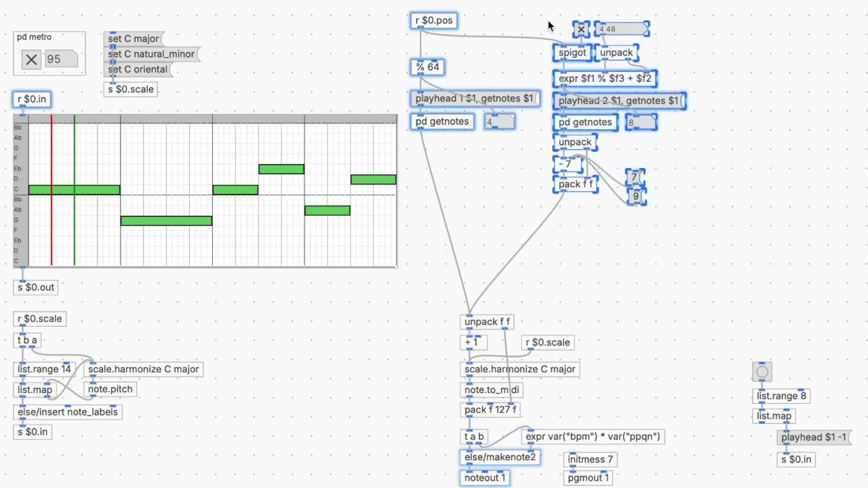Select the 'unpack f f' object
This screenshot has width=868, height=488.
(487, 322)
